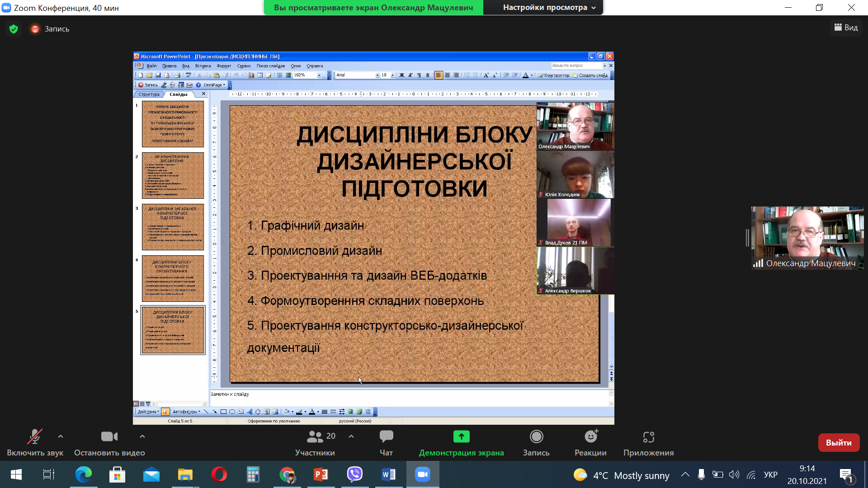Expand video options arrow beside camera
This screenshot has width=868, height=488.
[x=142, y=436]
